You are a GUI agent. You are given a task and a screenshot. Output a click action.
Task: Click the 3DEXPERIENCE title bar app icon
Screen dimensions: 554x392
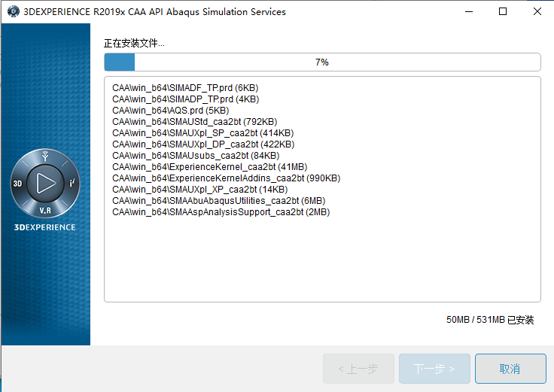click(14, 11)
